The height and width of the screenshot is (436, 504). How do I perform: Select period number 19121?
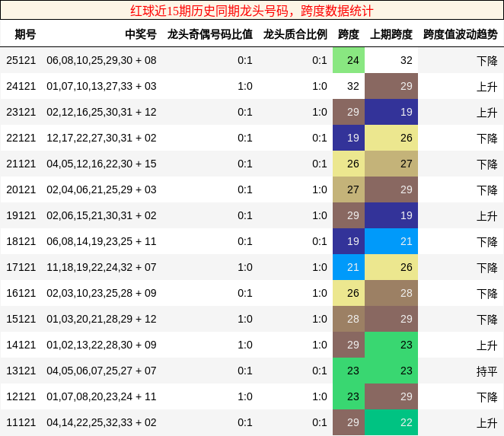[21, 215]
